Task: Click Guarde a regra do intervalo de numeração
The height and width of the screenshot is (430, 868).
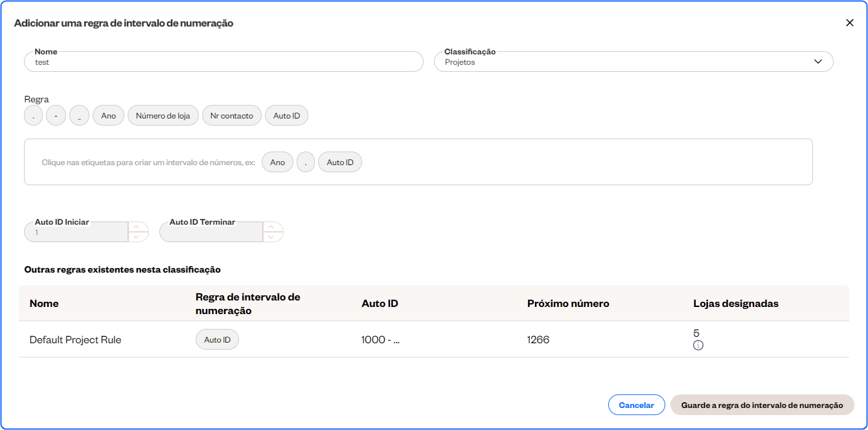Action: click(762, 405)
